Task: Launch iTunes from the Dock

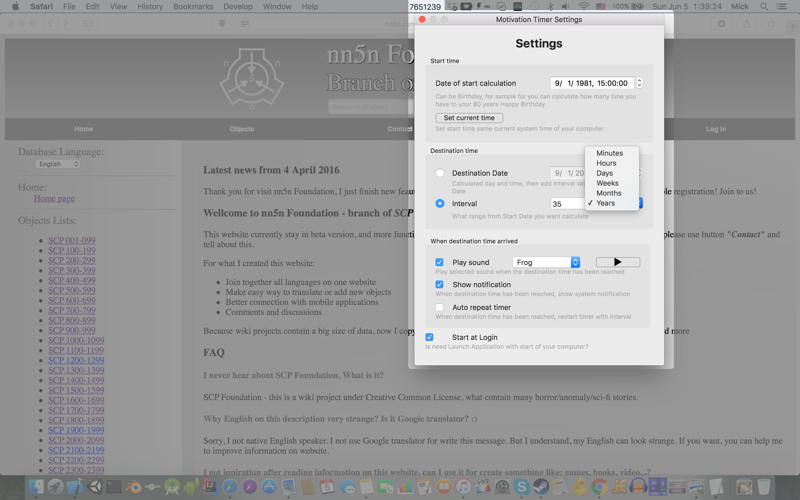Action: (x=463, y=487)
